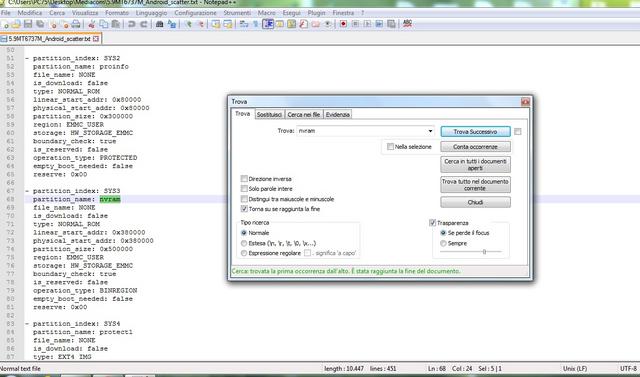640x377 pixels.
Task: Choose Se perde il focus transparency
Action: coord(443,233)
